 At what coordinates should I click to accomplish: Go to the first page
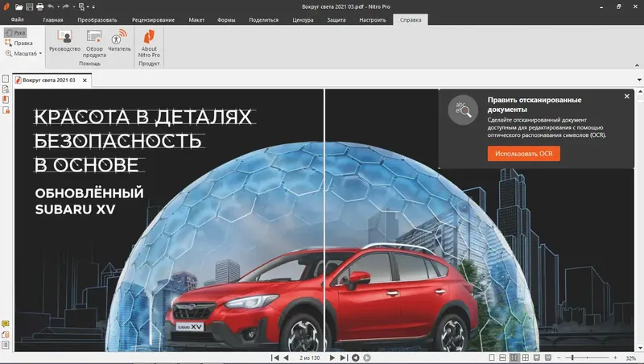pyautogui.click(x=275, y=358)
